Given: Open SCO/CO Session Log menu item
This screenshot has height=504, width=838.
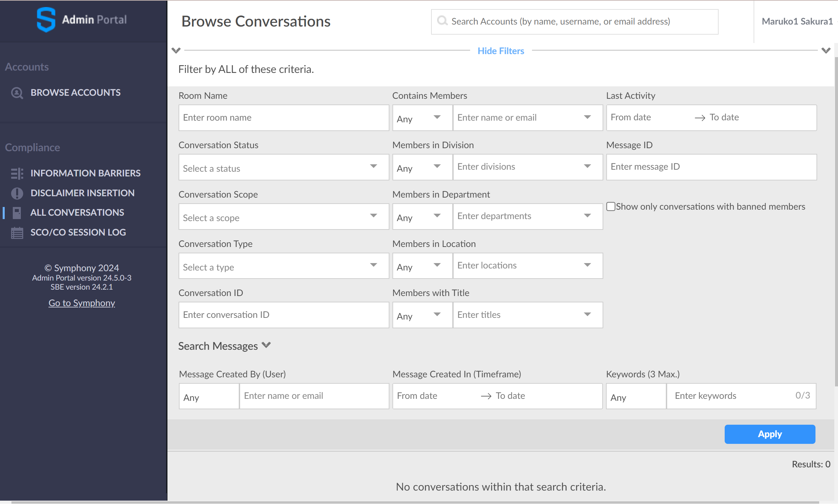Looking at the screenshot, I should 78,233.
